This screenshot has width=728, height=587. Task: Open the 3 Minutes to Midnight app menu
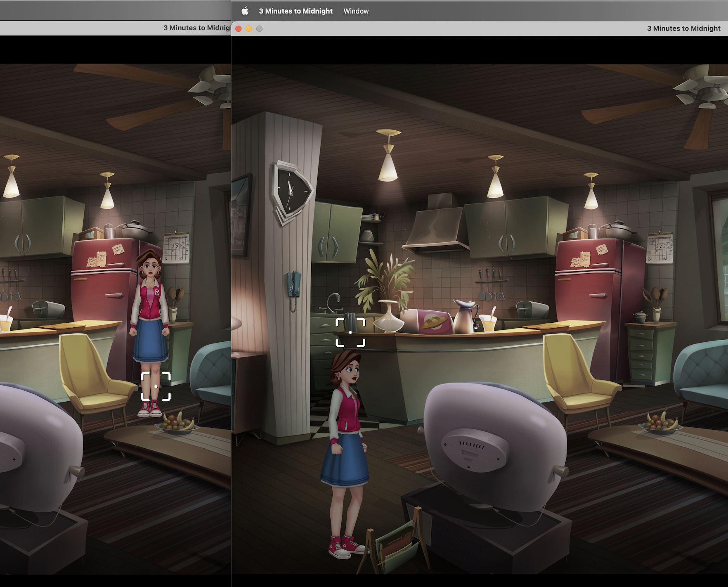click(x=295, y=11)
